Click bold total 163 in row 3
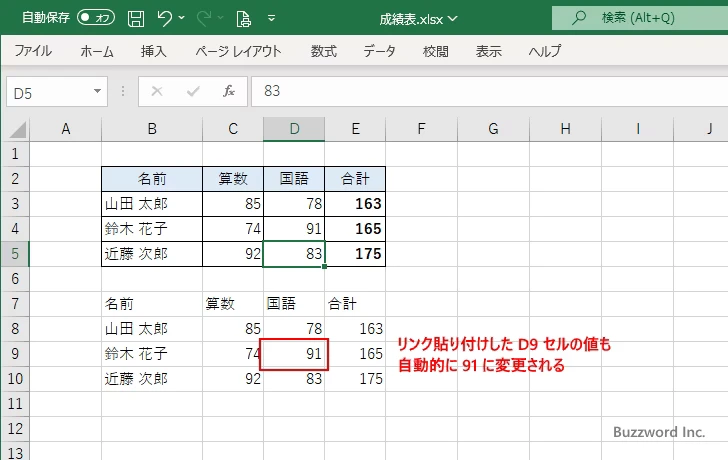 click(355, 204)
